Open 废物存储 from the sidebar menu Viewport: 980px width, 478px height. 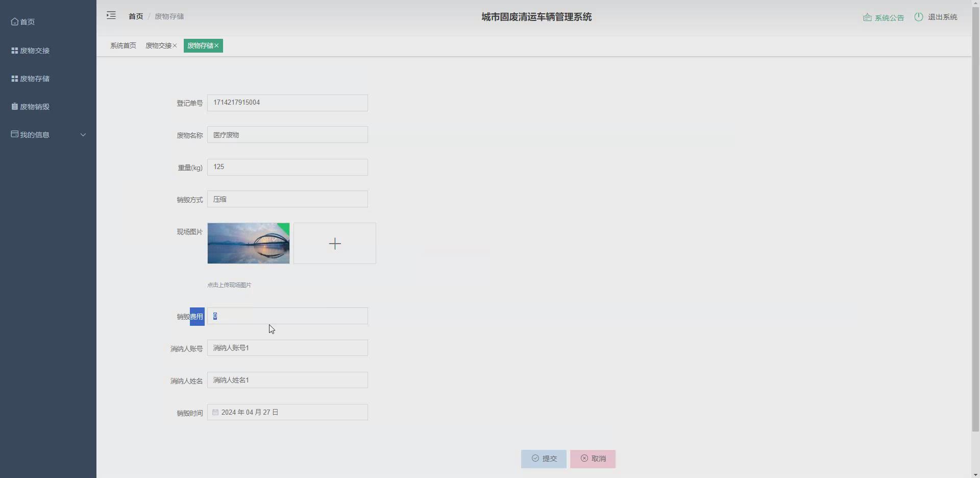coord(34,78)
